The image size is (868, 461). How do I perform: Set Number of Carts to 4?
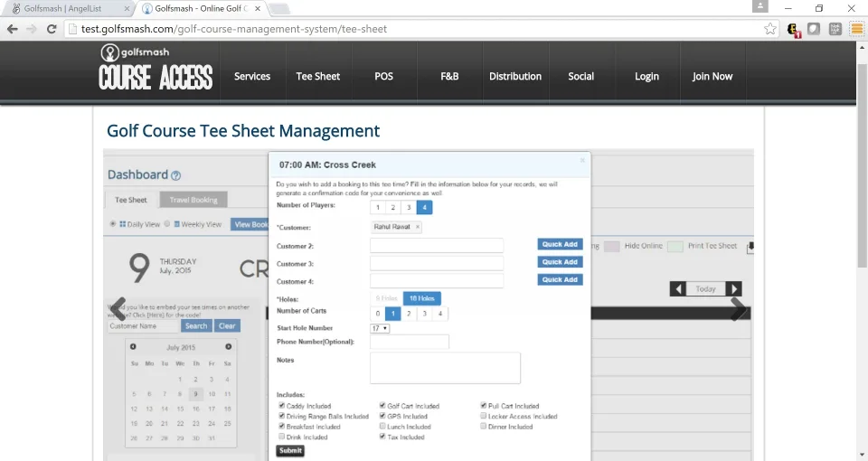click(440, 314)
